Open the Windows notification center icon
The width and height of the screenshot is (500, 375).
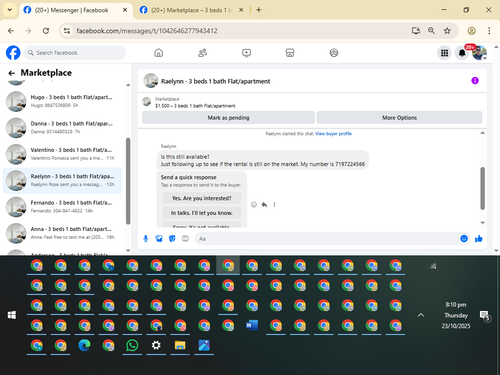484,315
